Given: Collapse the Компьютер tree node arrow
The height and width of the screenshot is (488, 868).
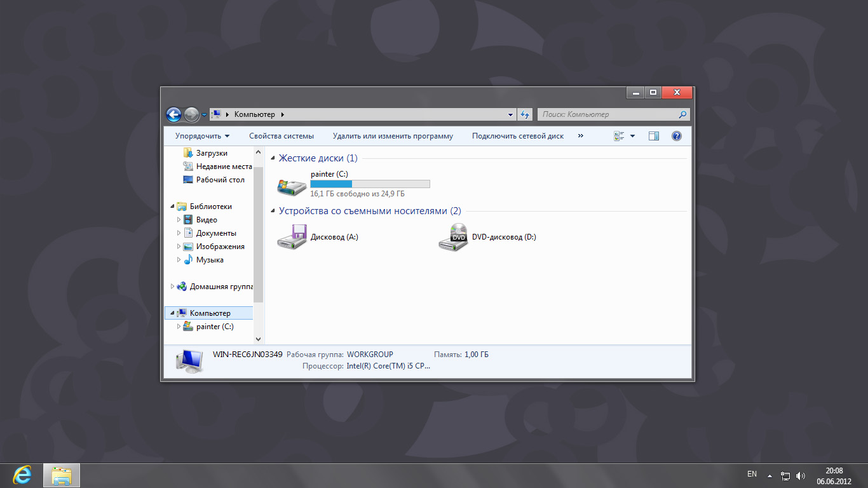Looking at the screenshot, I should [x=172, y=313].
